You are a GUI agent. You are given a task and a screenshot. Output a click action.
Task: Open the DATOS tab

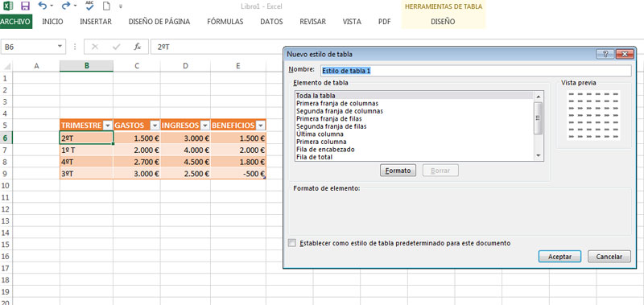click(271, 22)
